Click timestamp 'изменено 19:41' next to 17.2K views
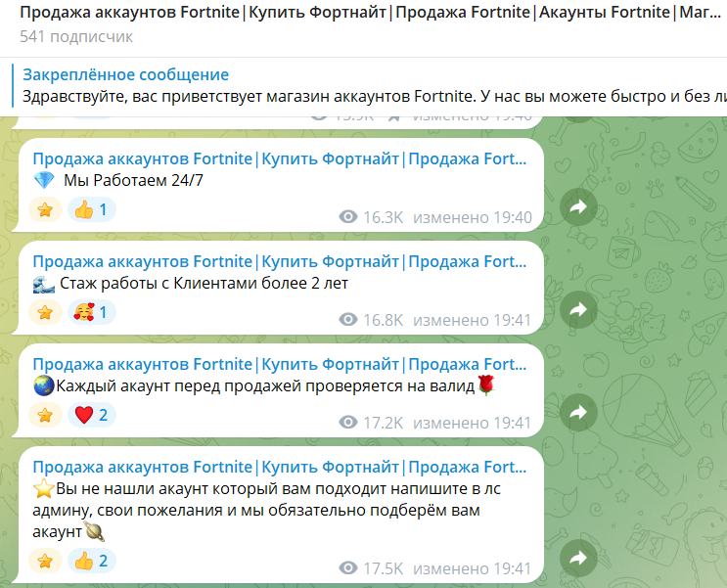Viewport: 727px width, 588px height. [x=472, y=423]
